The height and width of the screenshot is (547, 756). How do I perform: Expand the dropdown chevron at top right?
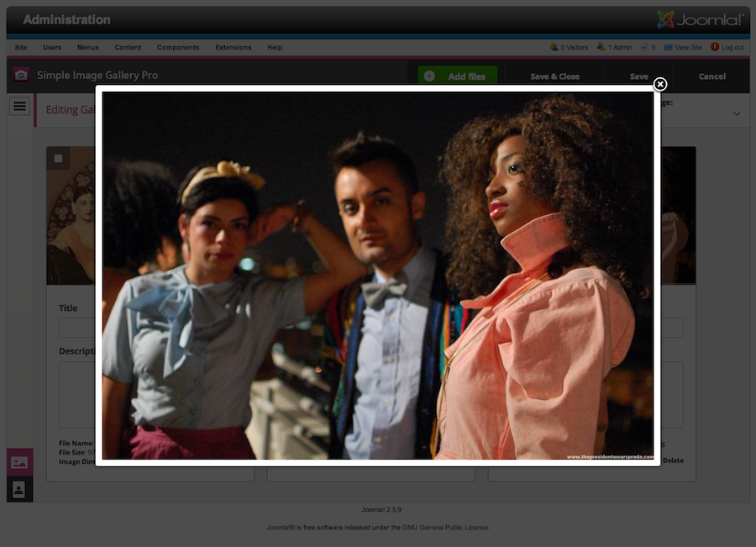point(737,113)
